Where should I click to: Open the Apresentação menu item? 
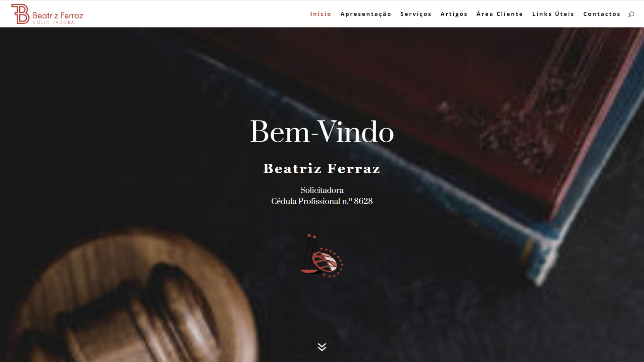[366, 14]
